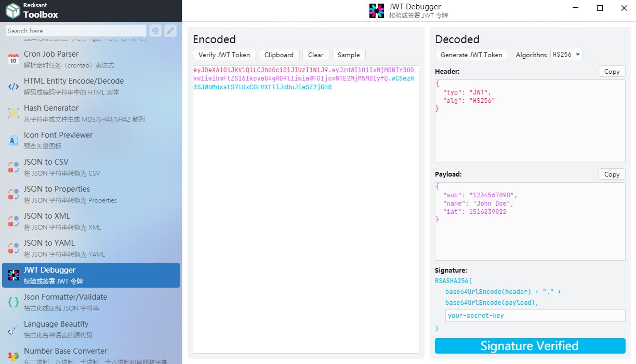The width and height of the screenshot is (636, 364).
Task: Copy the Header content
Action: point(612,71)
